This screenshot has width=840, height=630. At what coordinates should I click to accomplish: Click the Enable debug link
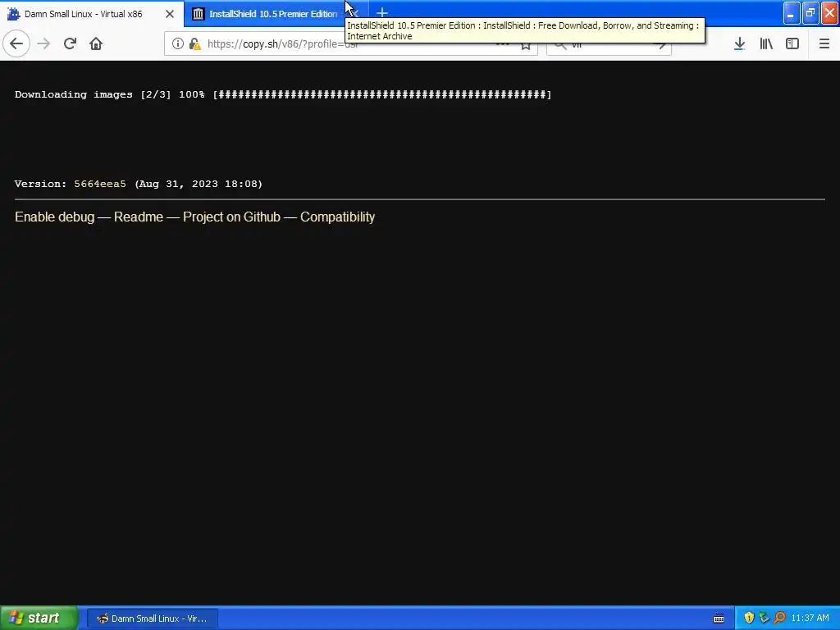click(55, 217)
